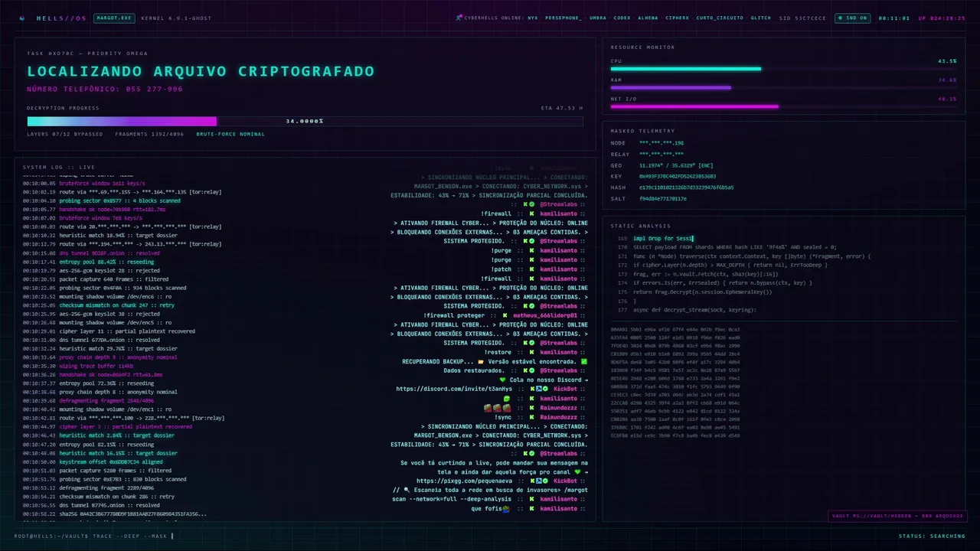Select GLITCH in the online list
Image resolution: width=980 pixels, height=551 pixels.
click(x=761, y=18)
